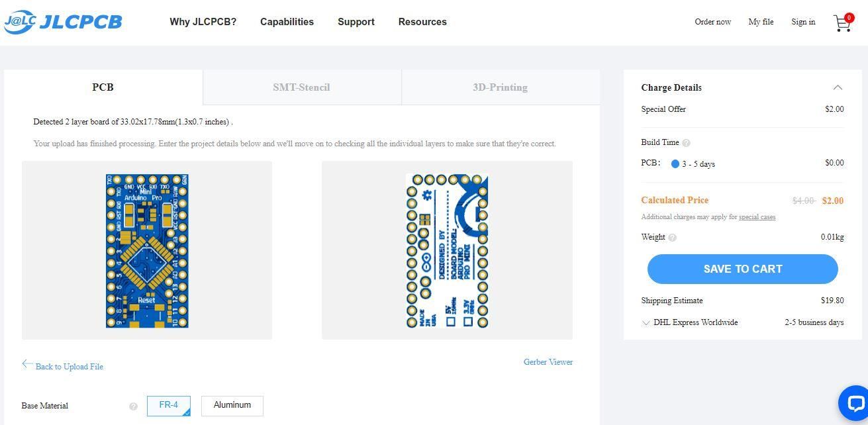This screenshot has width=868, height=425.
Task: Switch to the 3D-Printing tab
Action: [500, 87]
